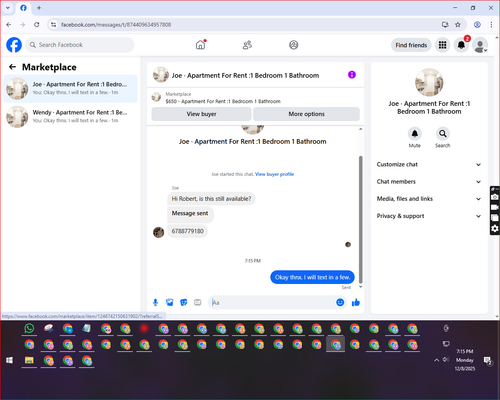Search in conversation magnifier icon
This screenshot has height=400, width=500.
point(443,134)
